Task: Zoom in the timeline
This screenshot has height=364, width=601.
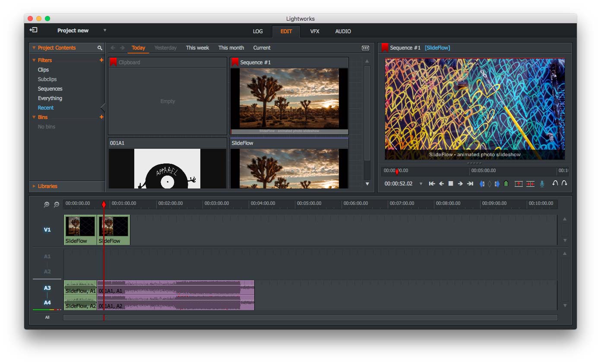Action: (47, 204)
